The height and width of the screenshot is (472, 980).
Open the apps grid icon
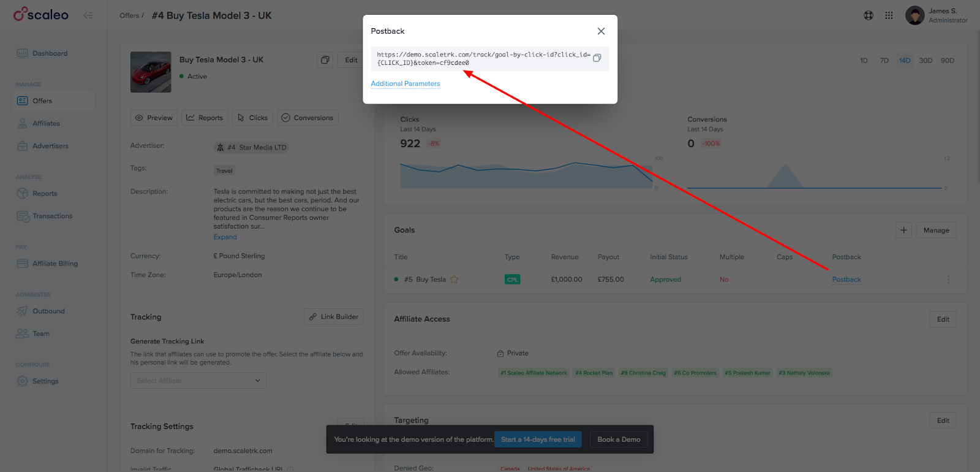pos(889,15)
